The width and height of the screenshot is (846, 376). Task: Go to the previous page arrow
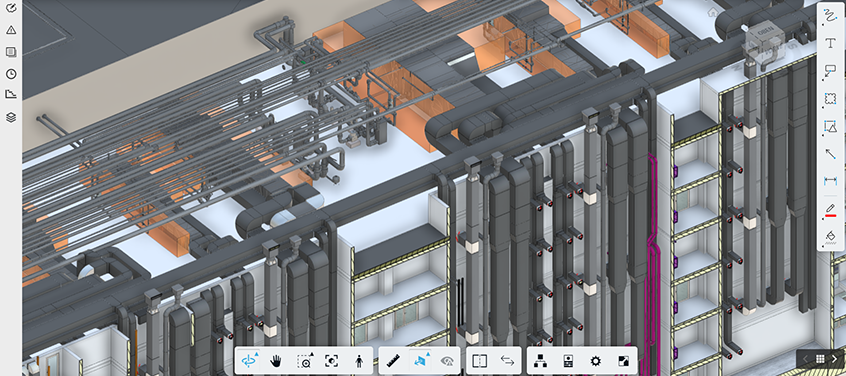805,359
